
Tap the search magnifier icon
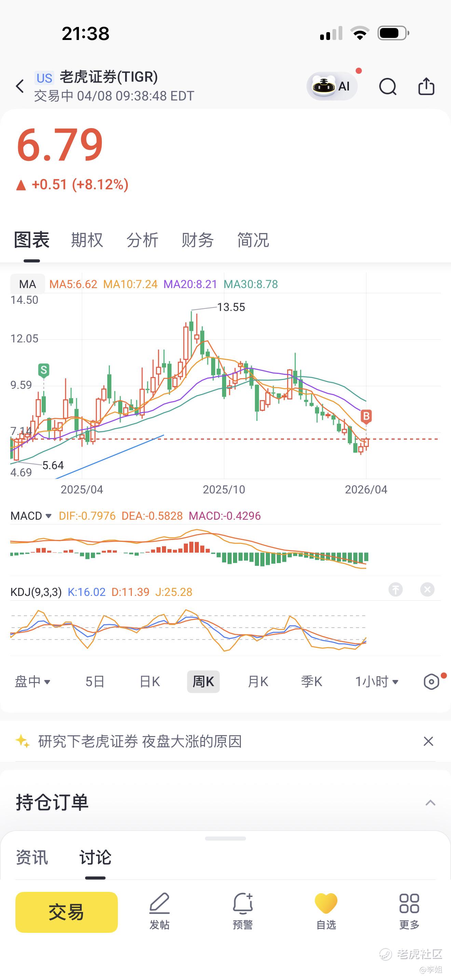point(388,86)
